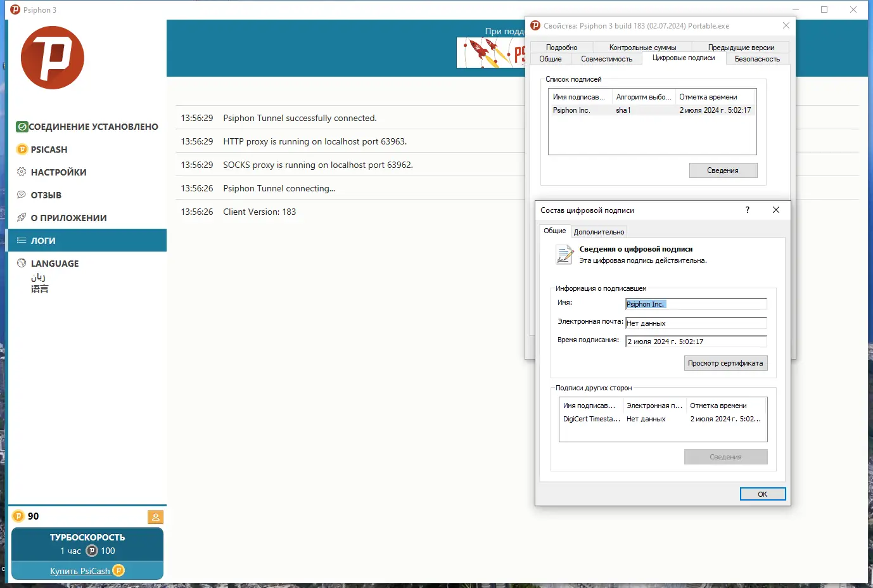Select Общие tab in signature details dialog
873x588 pixels.
pos(555,231)
